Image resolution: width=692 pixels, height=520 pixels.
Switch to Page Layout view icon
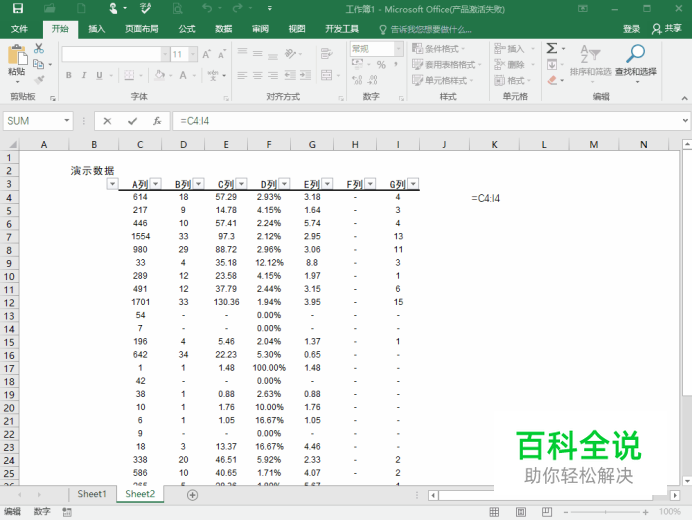tap(521, 512)
